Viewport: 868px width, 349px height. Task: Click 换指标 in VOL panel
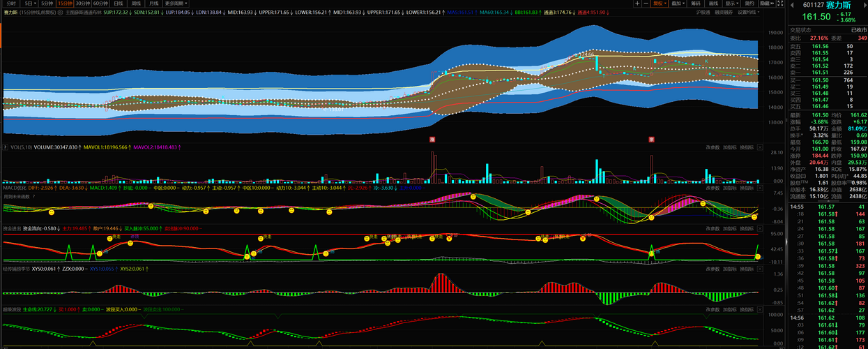pyautogui.click(x=747, y=147)
